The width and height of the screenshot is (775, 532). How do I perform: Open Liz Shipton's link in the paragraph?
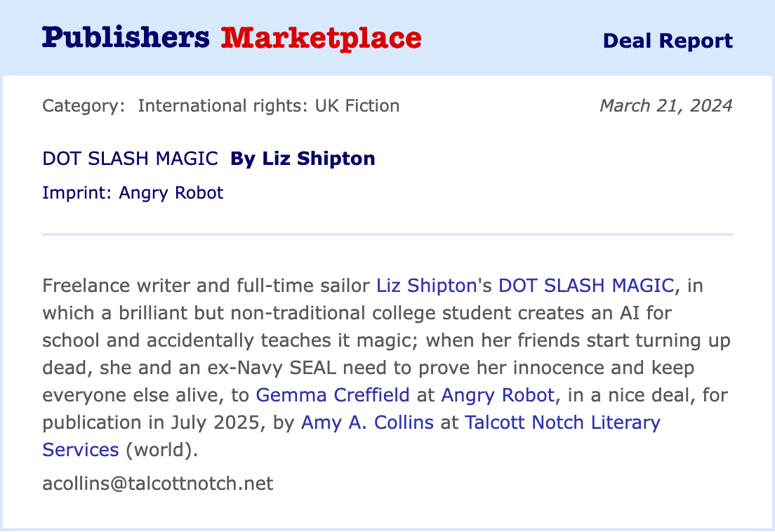point(426,286)
